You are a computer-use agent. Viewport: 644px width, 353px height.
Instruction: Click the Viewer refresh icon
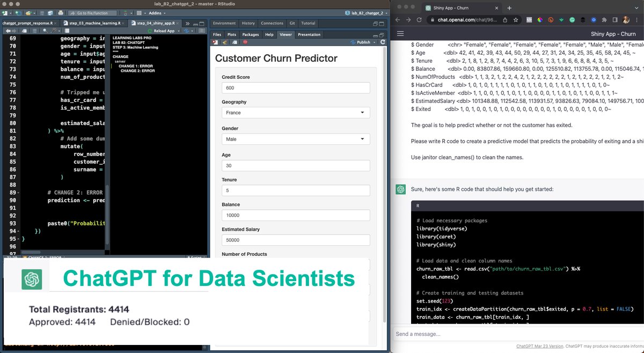[383, 42]
